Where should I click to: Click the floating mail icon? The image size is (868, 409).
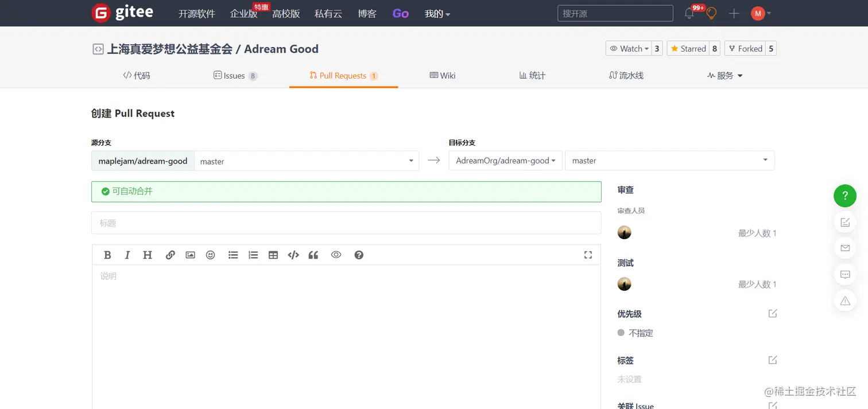(845, 248)
